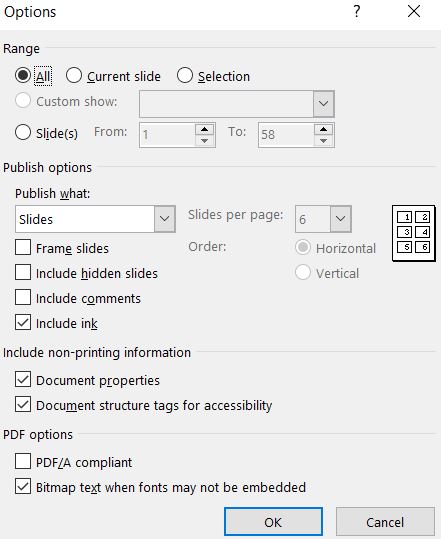
Task: Click the From slide number field
Action: (x=167, y=135)
